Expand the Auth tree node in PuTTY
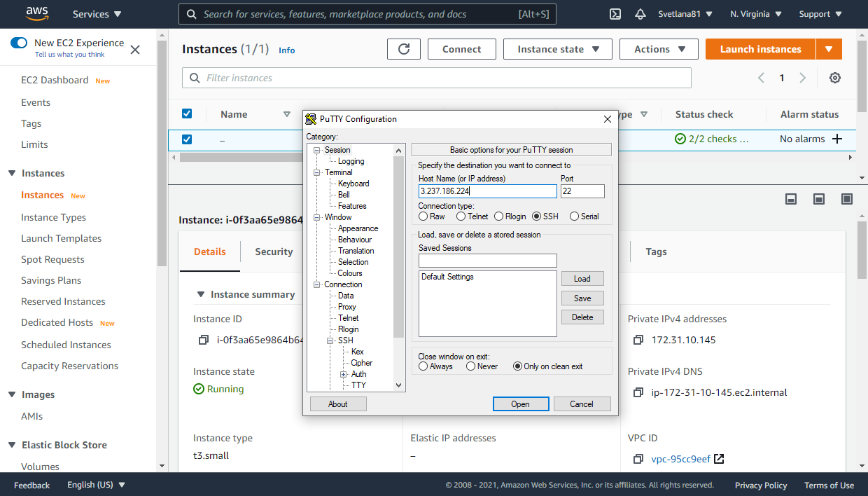 (x=344, y=374)
